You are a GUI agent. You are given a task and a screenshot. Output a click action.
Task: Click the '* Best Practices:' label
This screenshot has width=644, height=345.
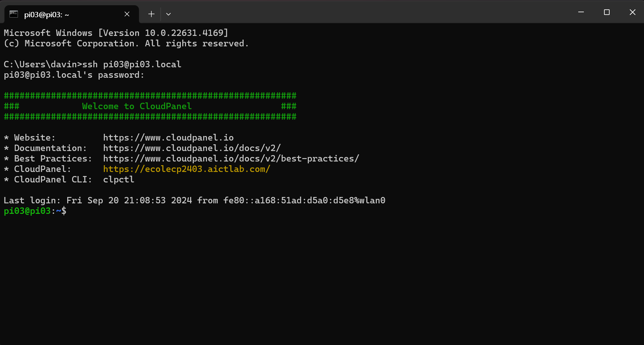pos(48,158)
